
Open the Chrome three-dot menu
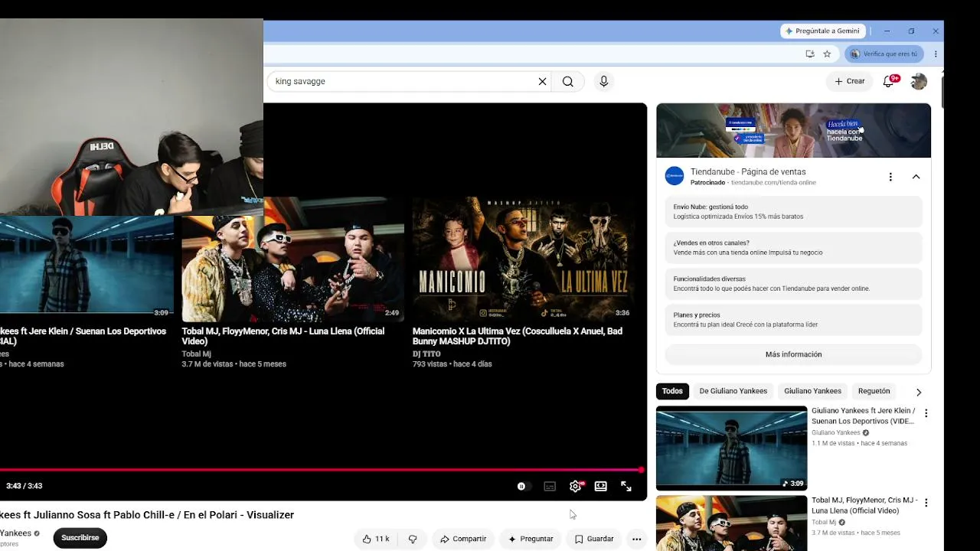(x=936, y=54)
